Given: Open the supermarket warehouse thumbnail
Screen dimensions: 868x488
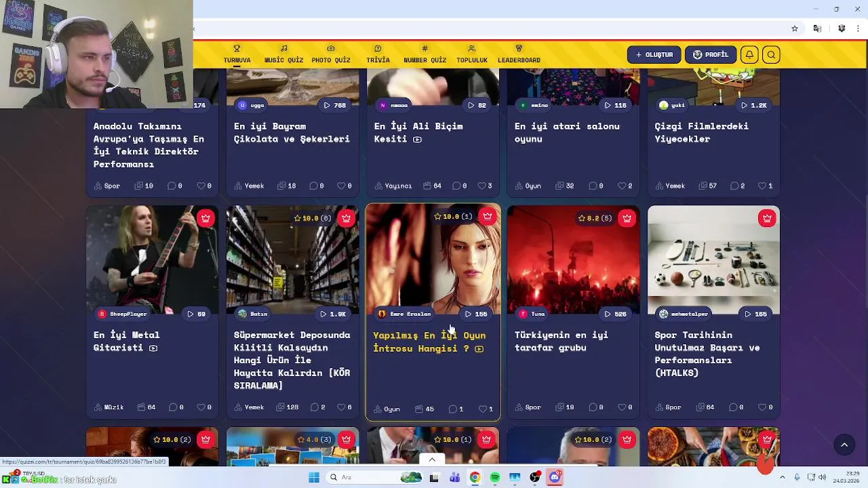Looking at the screenshot, I should [x=292, y=261].
